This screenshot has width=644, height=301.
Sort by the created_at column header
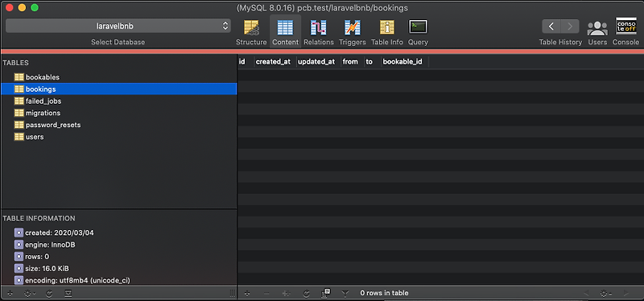275,62
